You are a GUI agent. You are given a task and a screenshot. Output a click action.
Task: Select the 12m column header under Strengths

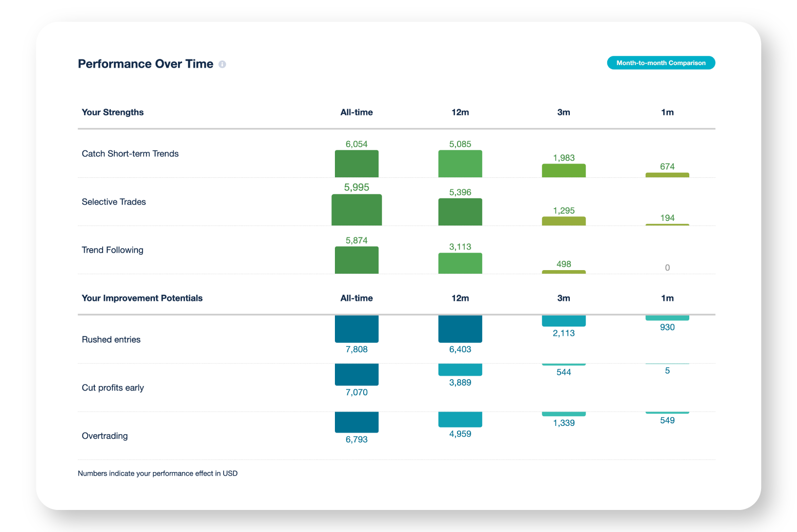click(x=460, y=112)
